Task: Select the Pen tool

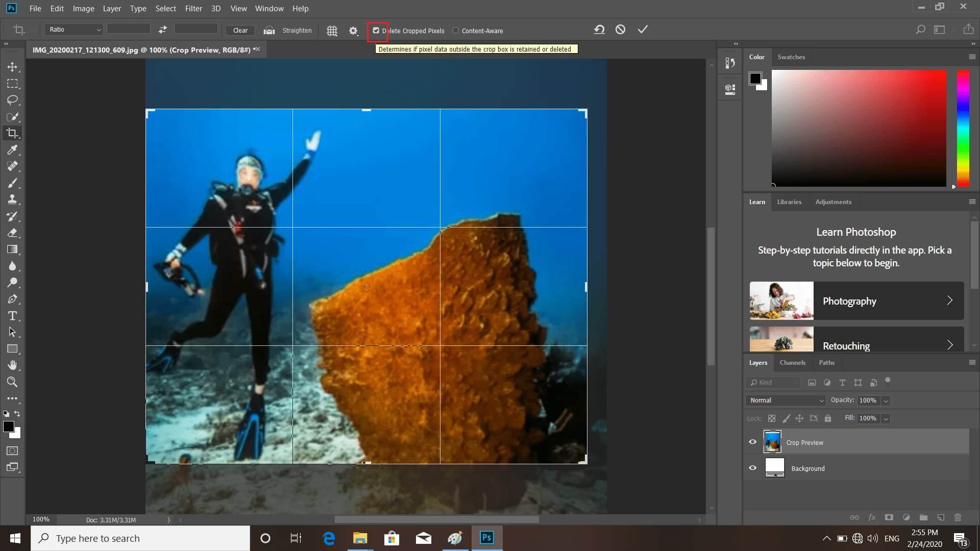Action: [12, 299]
